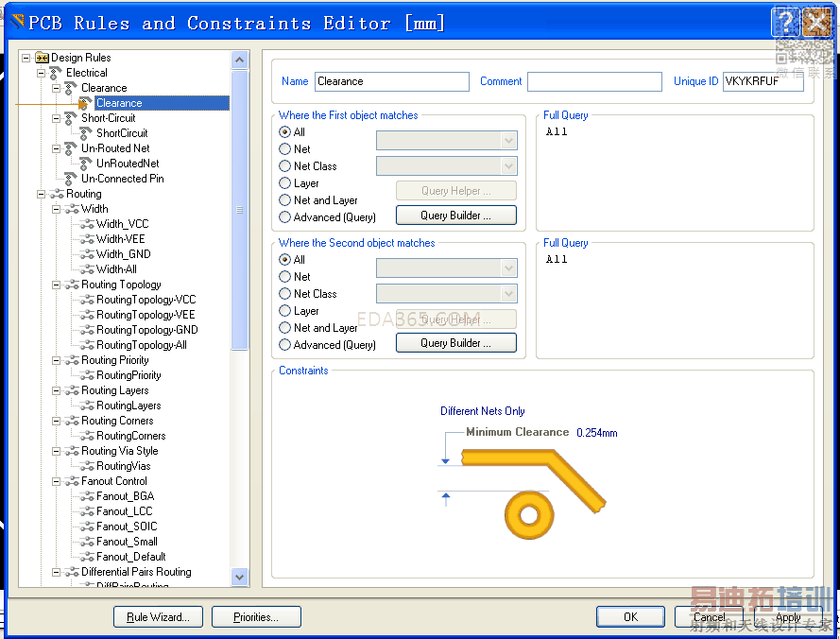Click the UnRoutedNet rule icon
The height and width of the screenshot is (639, 840).
click(x=86, y=164)
